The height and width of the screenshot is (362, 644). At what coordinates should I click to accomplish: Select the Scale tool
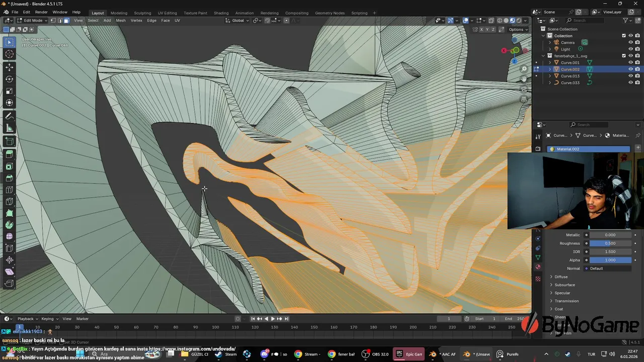[x=9, y=91]
